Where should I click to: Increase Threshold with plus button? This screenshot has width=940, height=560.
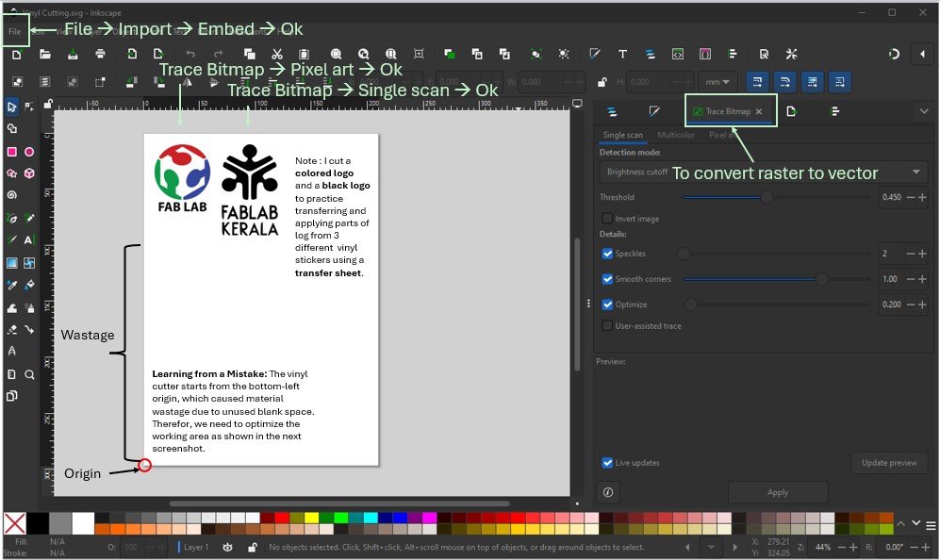[x=922, y=197]
